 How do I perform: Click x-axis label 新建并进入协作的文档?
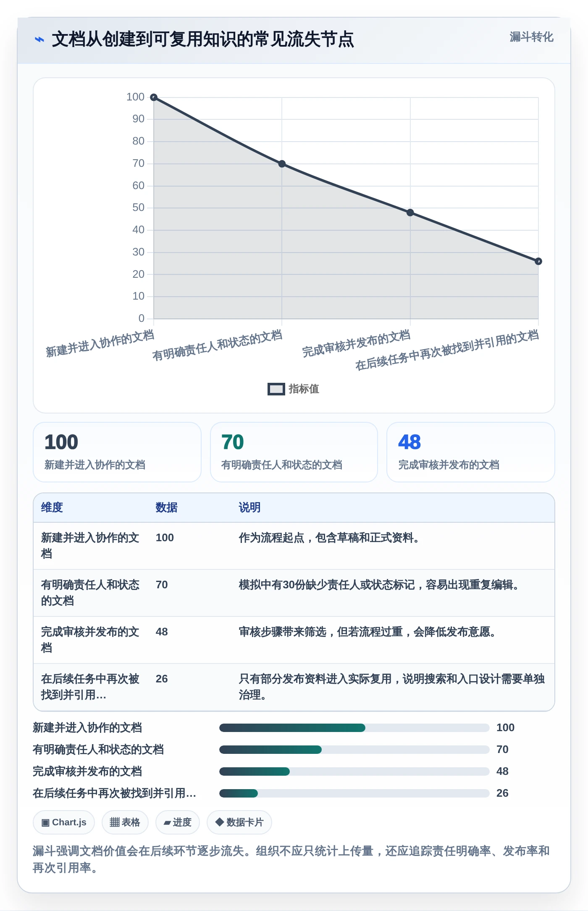[x=100, y=344]
